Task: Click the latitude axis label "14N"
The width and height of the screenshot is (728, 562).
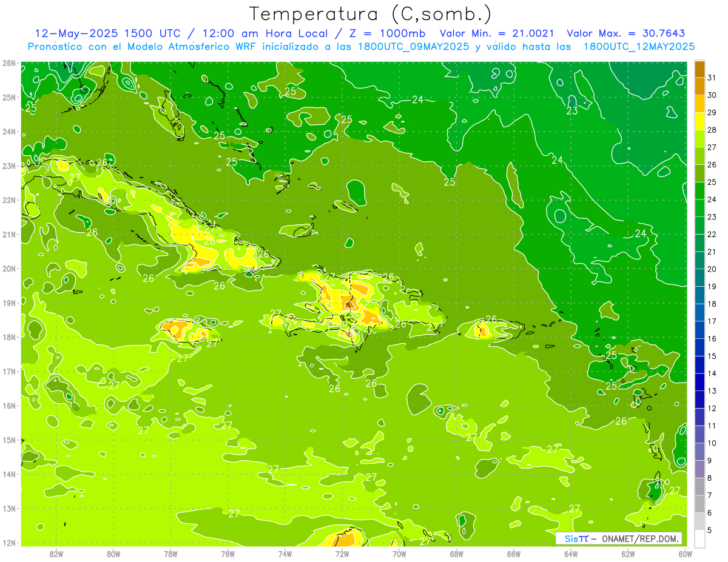Action: click(9, 474)
